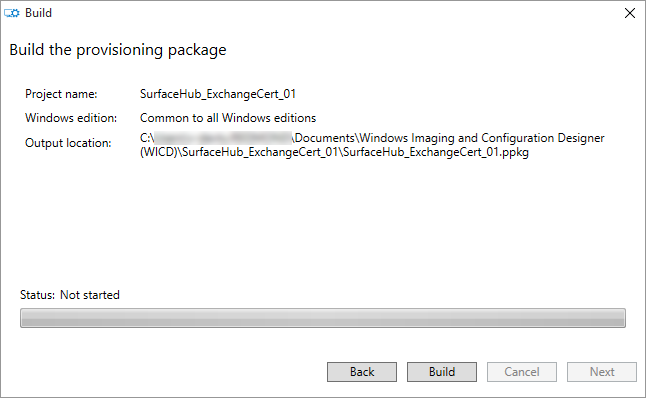Screen dimensions: 646x398
Task: Click the output location file path
Action: click(372, 145)
